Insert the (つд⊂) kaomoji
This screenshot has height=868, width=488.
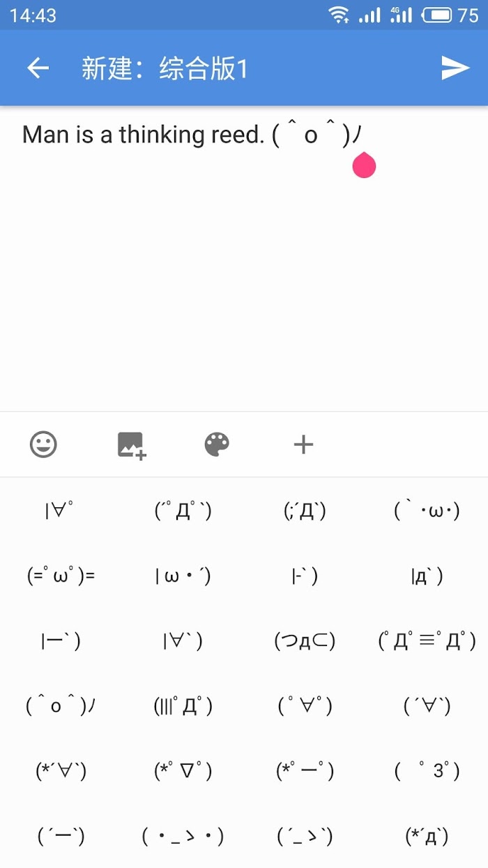(305, 641)
